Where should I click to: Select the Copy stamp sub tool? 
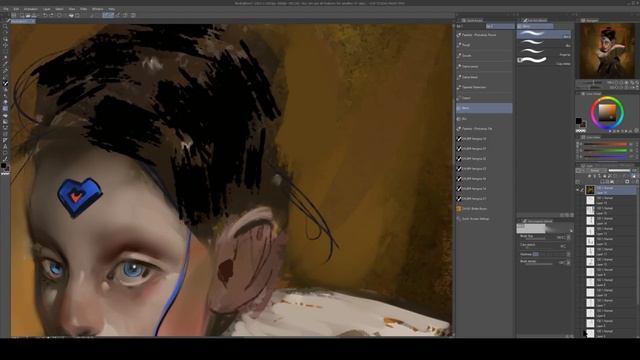coord(544,61)
